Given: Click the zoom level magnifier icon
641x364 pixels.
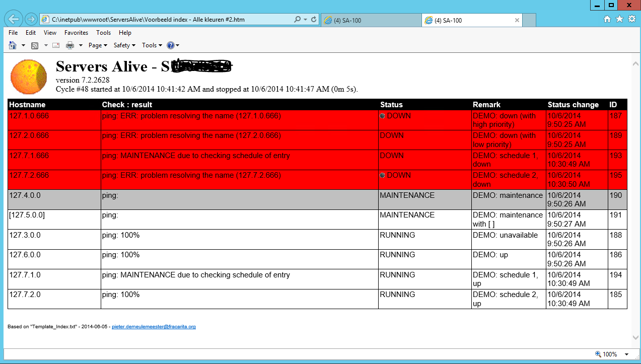Looking at the screenshot, I should pos(598,354).
